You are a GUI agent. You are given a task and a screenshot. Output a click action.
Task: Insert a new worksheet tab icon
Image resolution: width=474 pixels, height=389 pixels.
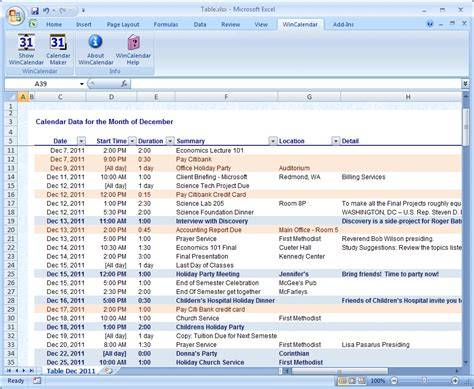click(108, 370)
